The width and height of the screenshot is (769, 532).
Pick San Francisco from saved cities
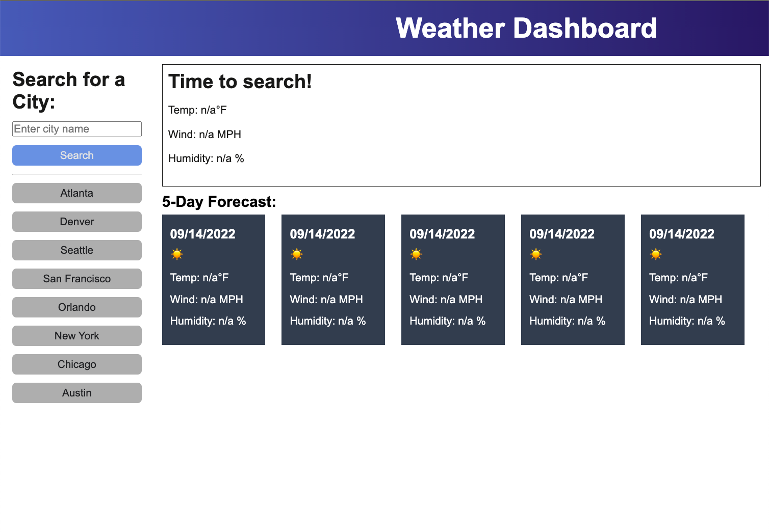tap(77, 279)
